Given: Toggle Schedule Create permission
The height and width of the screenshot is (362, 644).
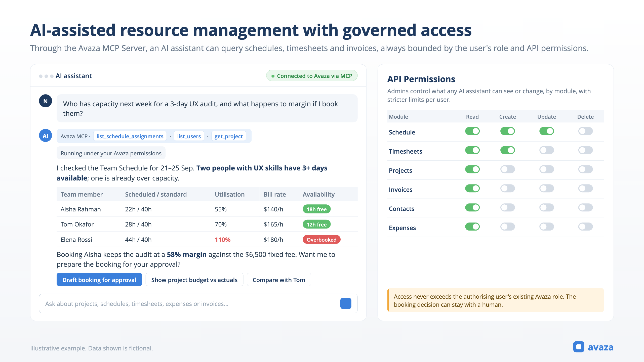Looking at the screenshot, I should click(507, 131).
